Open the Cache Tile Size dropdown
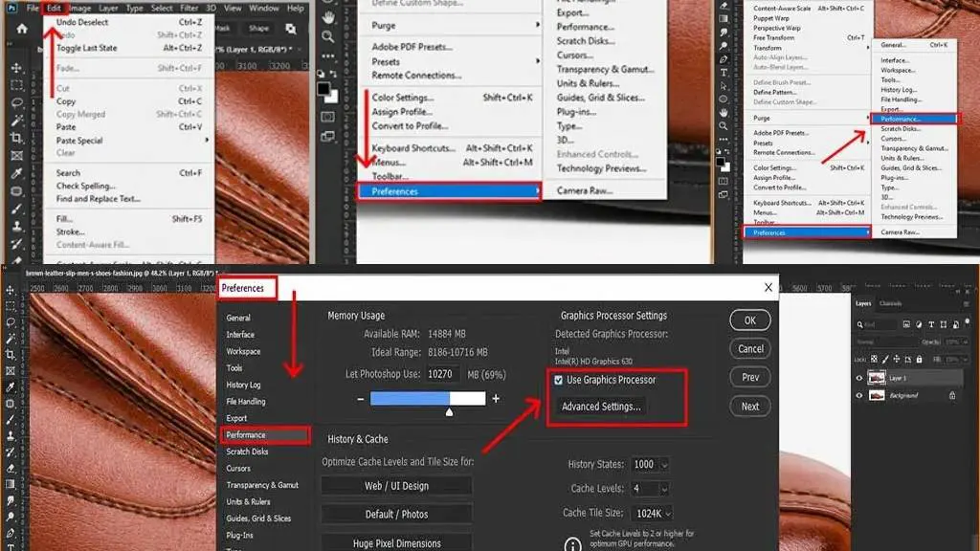Viewport: 980px width, 551px height. [x=668, y=514]
